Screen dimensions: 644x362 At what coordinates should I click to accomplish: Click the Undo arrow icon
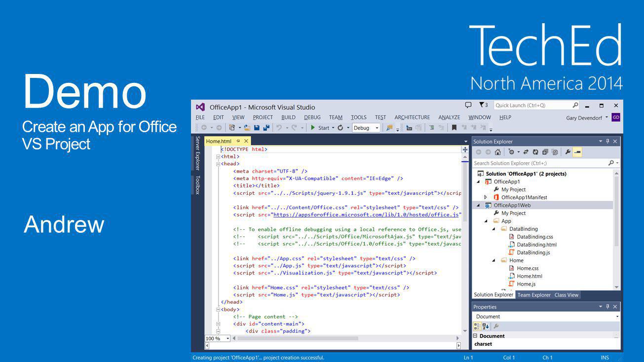coord(279,128)
